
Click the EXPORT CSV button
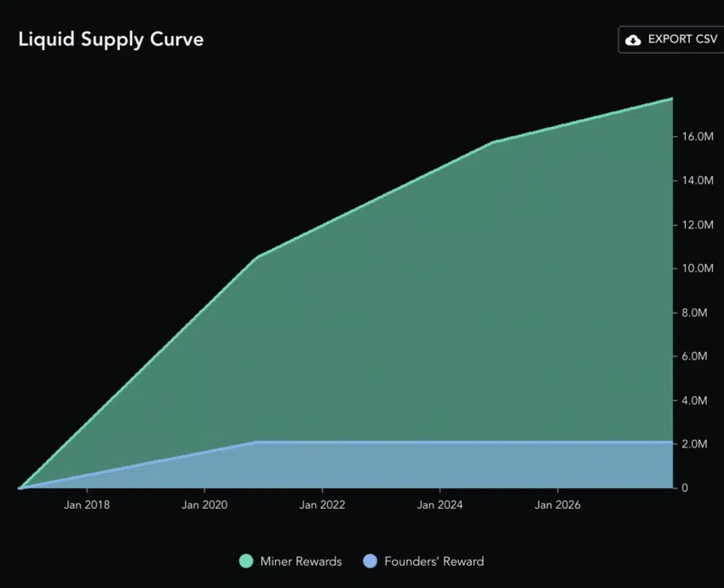click(x=671, y=40)
